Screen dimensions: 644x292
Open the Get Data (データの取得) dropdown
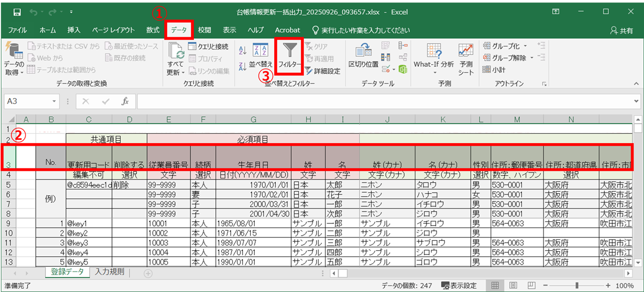14,72
